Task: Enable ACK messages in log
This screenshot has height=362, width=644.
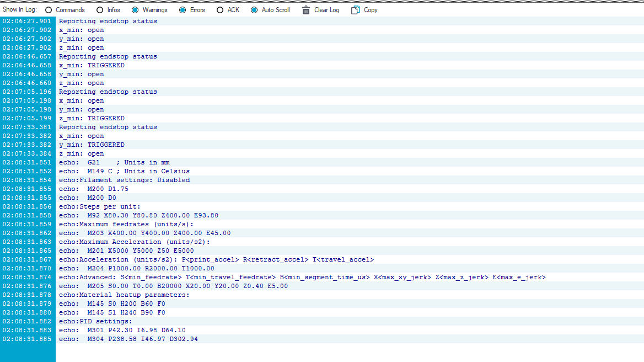Action: coord(220,10)
